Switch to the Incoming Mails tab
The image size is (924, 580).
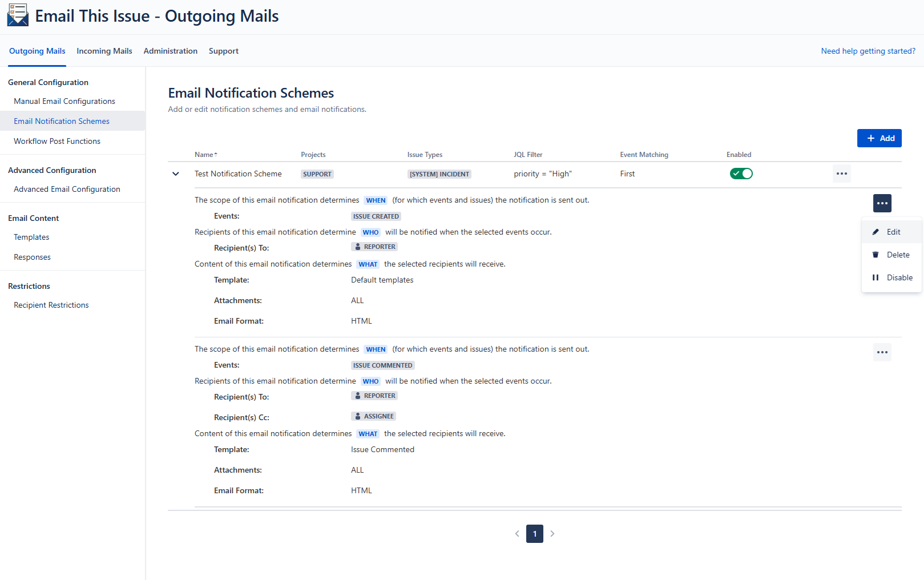[x=104, y=51]
